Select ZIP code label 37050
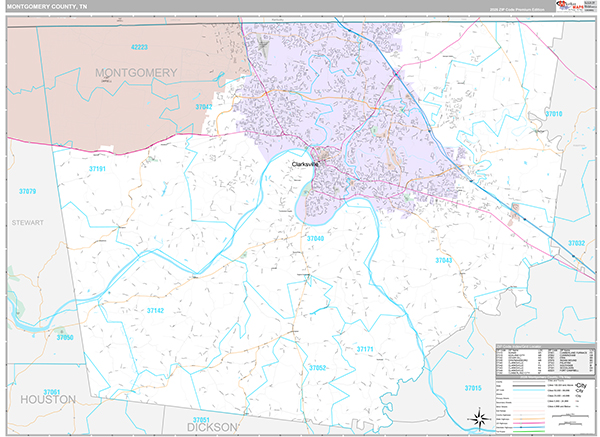Screen dimensions: 600x437 (65, 338)
